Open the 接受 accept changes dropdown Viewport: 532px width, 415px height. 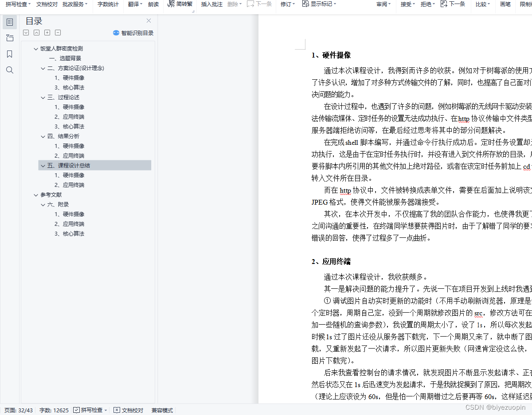click(407, 4)
